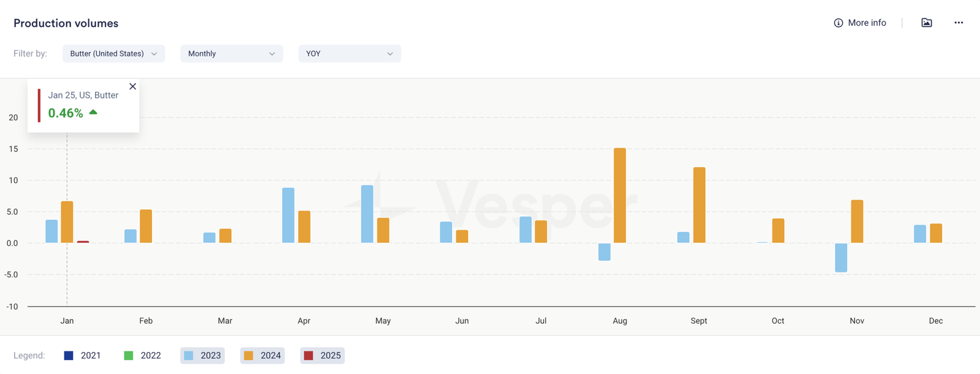The image size is (980, 374).
Task: Click the blue Apr 2023 bar
Action: pyautogui.click(x=288, y=215)
